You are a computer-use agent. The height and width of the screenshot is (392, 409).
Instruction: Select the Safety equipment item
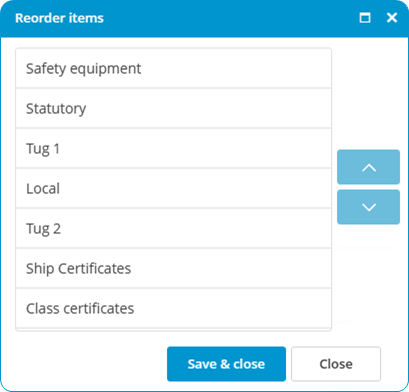click(173, 68)
